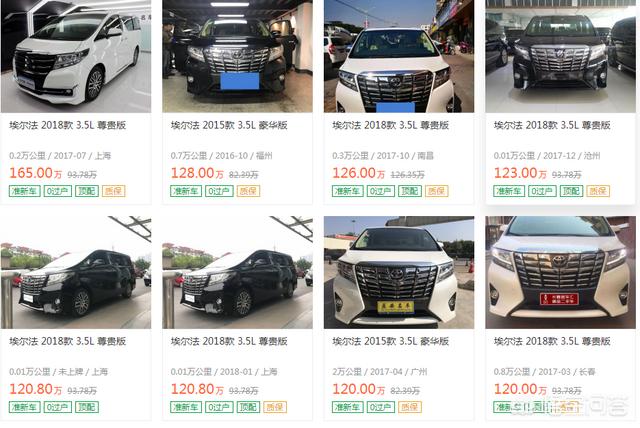Click 0过户 tag on 128.00万 listing
The width and height of the screenshot is (640, 428).
219,191
